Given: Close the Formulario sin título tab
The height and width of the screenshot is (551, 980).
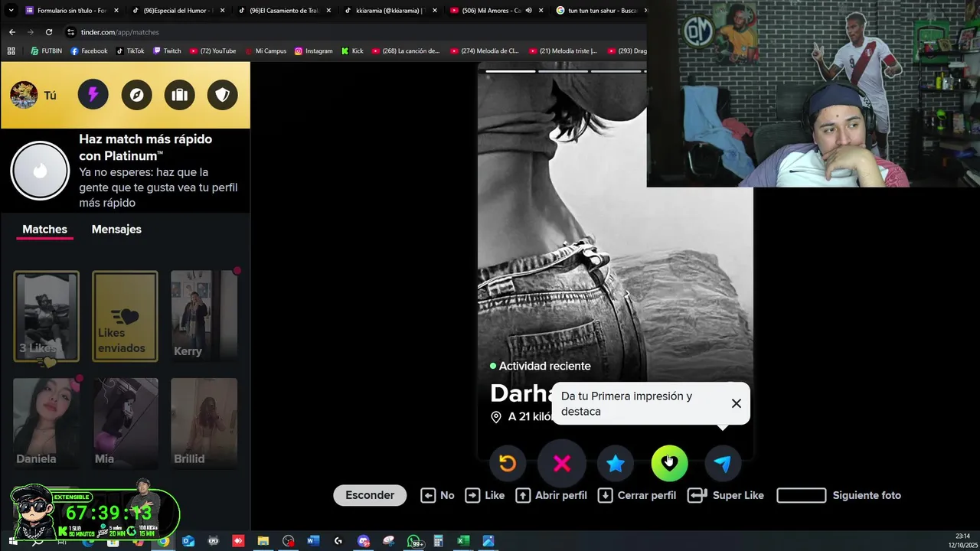Looking at the screenshot, I should click(116, 11).
